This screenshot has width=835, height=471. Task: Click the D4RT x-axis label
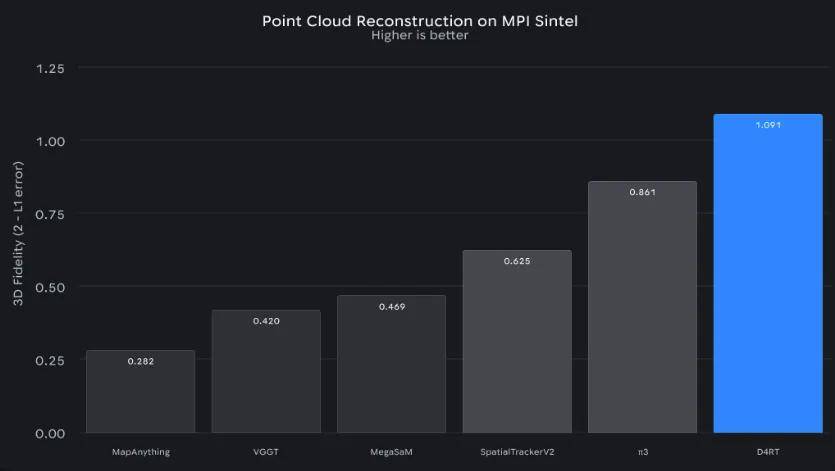(767, 452)
